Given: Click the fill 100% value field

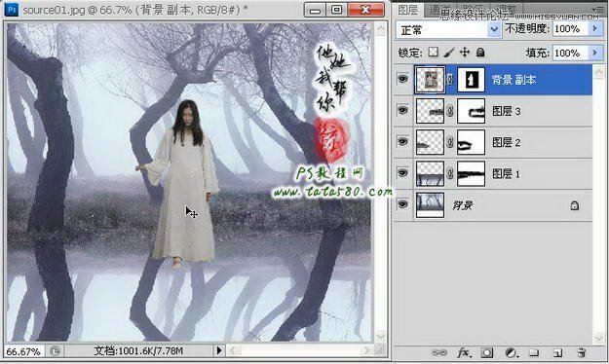Looking at the screenshot, I should click(x=570, y=53).
